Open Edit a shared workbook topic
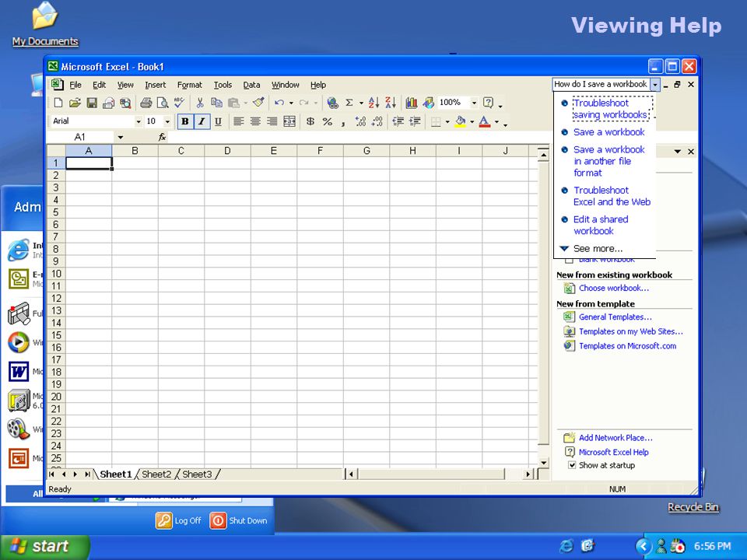747x560 pixels. point(601,226)
